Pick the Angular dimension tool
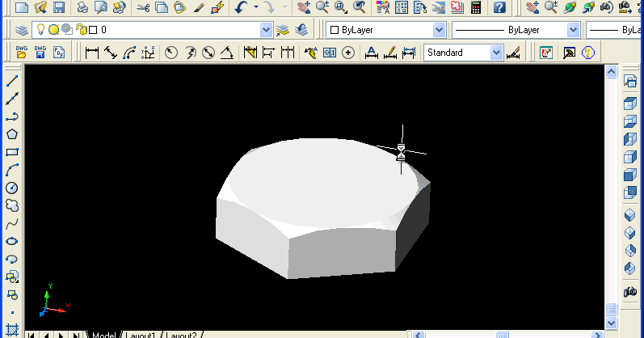The width and height of the screenshot is (644, 338). tap(227, 53)
